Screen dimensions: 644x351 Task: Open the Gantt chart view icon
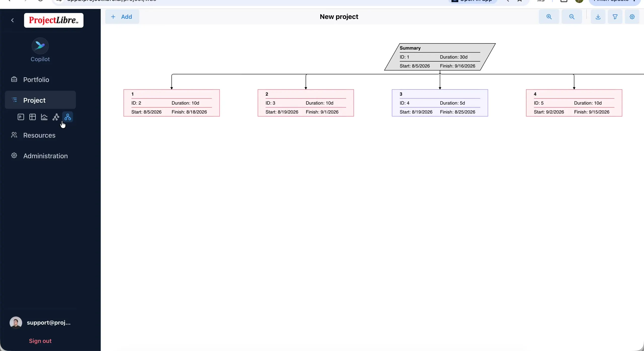tap(21, 117)
